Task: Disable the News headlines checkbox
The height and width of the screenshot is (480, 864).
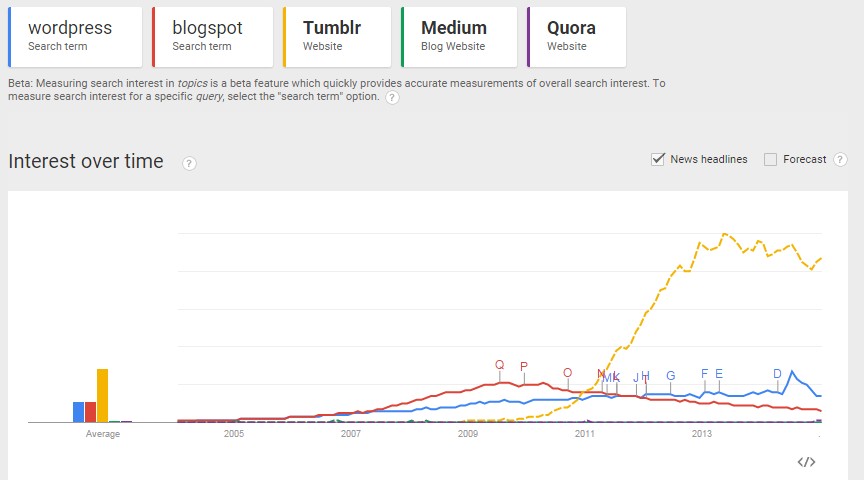Action: tap(658, 159)
